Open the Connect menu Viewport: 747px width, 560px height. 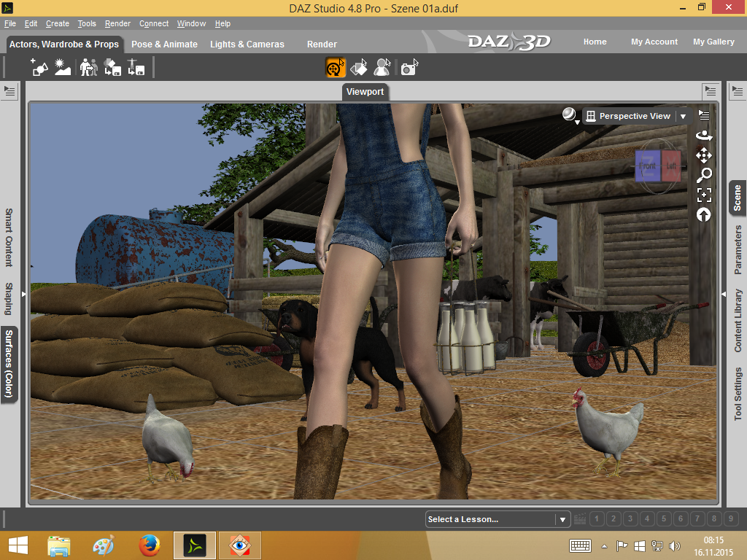pos(154,23)
